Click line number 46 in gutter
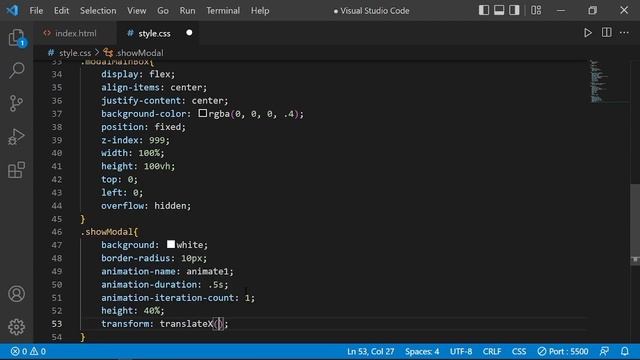Screen dimensions: 640x360 click(57, 232)
